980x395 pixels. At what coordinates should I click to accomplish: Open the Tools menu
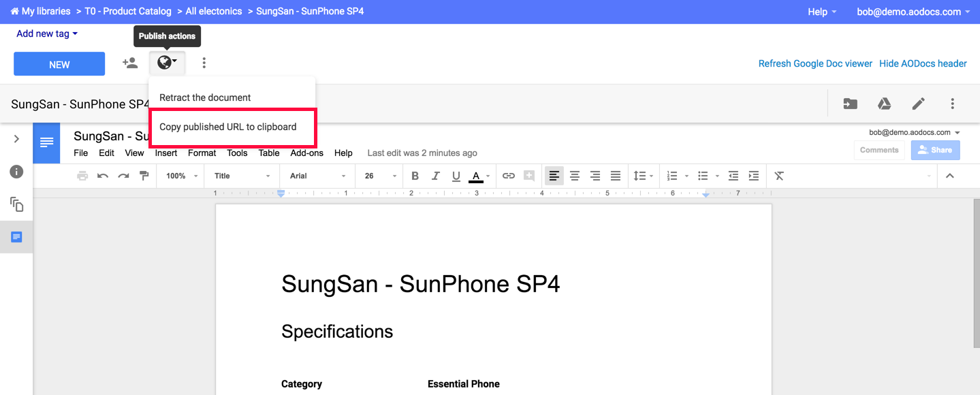pos(237,153)
